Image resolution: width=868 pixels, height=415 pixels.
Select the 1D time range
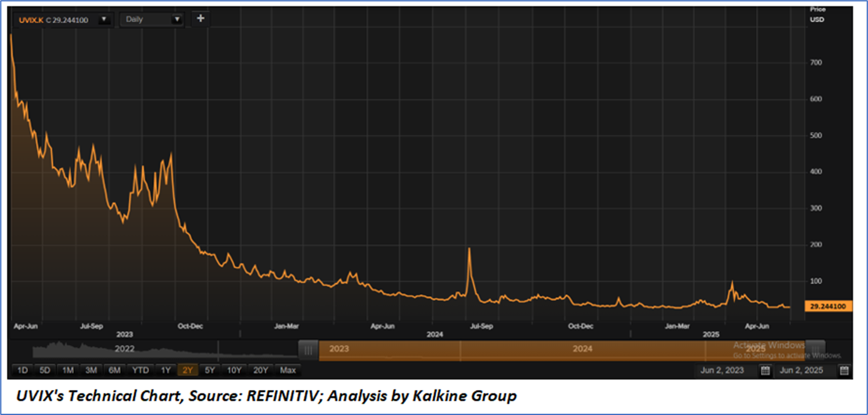(22, 371)
